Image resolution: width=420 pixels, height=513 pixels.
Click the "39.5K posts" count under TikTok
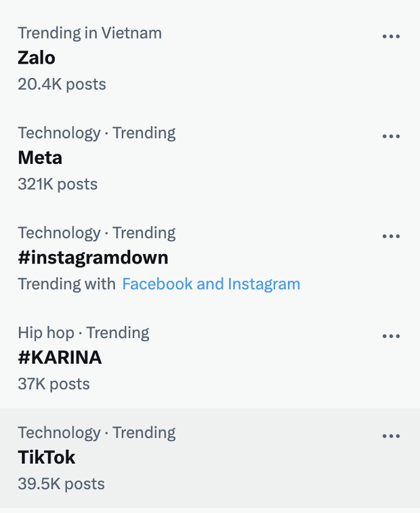click(x=61, y=484)
